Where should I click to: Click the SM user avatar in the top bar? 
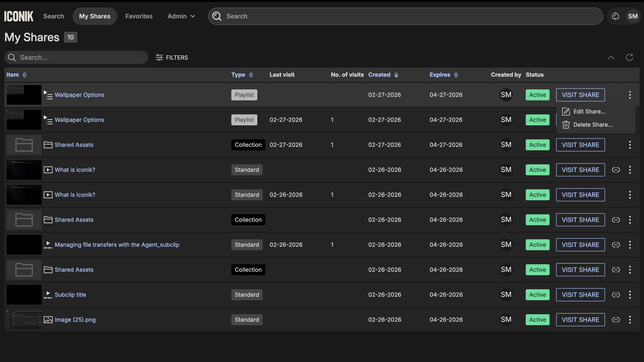(x=633, y=16)
